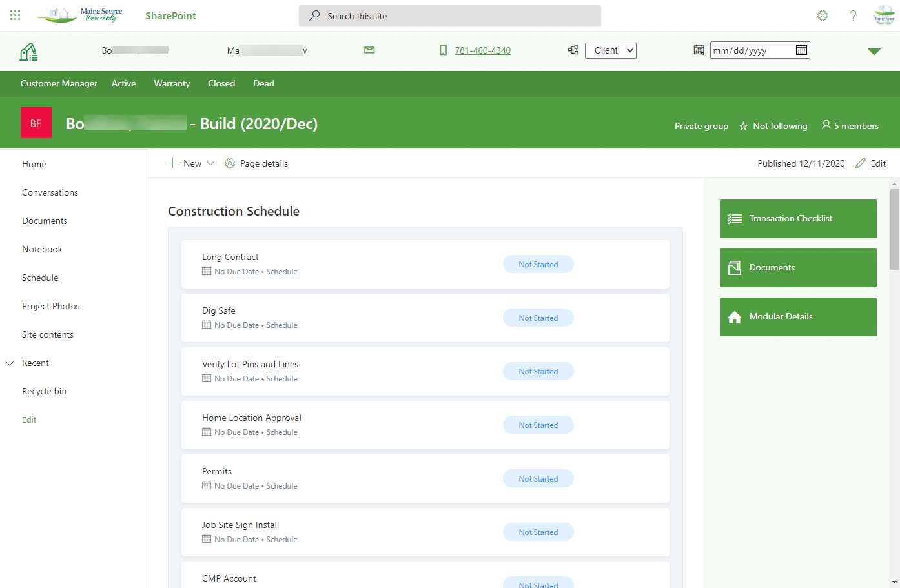Open the CMP Account task
Viewport: 900px width, 588px height.
tap(425, 574)
